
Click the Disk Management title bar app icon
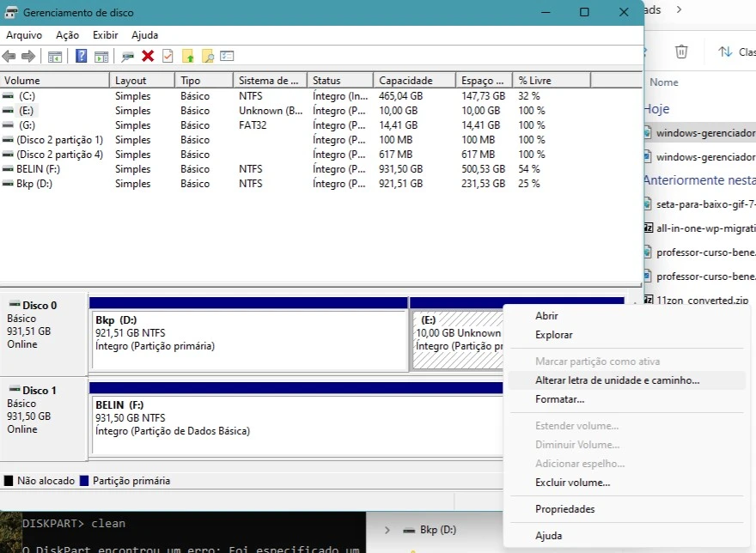click(10, 13)
